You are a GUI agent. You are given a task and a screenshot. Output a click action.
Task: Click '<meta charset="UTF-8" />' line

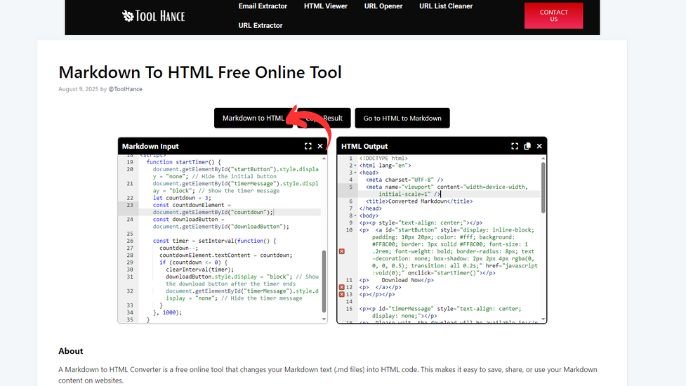pos(405,180)
